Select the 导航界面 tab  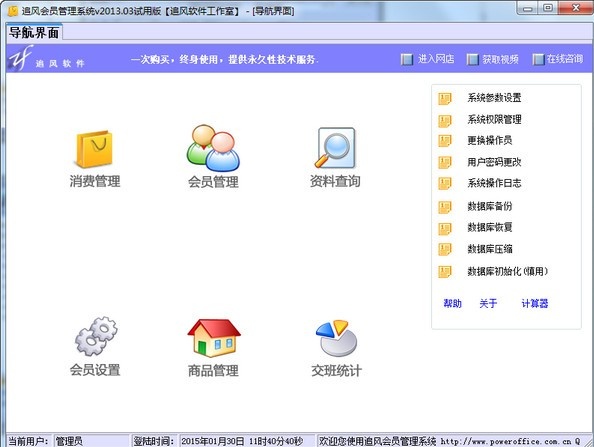pyautogui.click(x=34, y=33)
